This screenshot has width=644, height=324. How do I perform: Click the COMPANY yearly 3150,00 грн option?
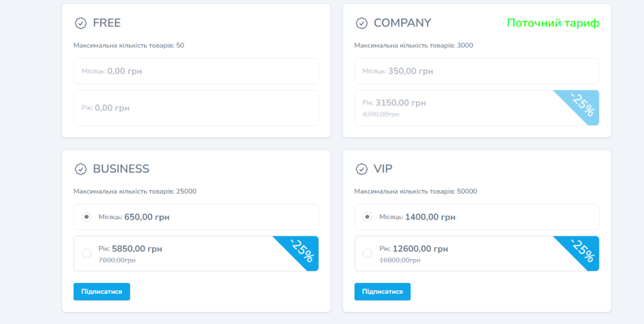click(x=453, y=108)
